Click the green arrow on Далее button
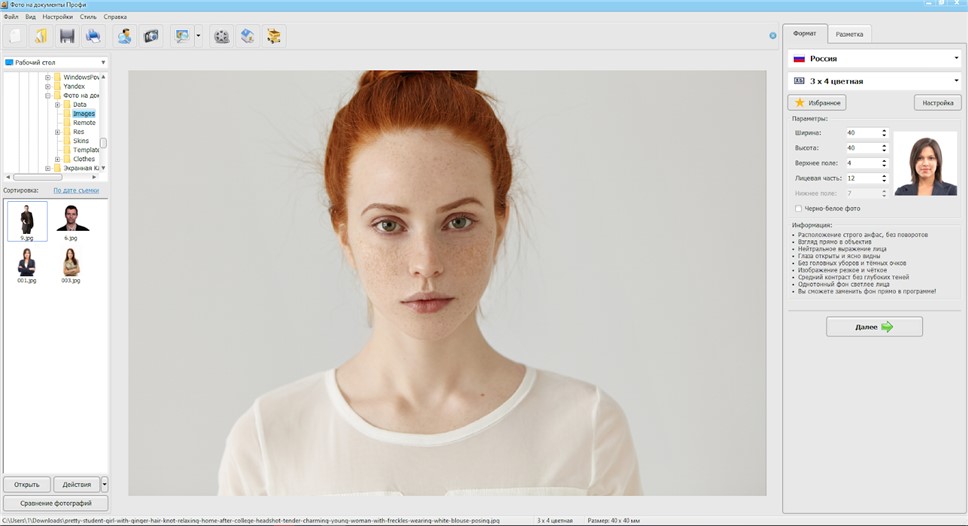The height and width of the screenshot is (526, 968). pos(887,327)
